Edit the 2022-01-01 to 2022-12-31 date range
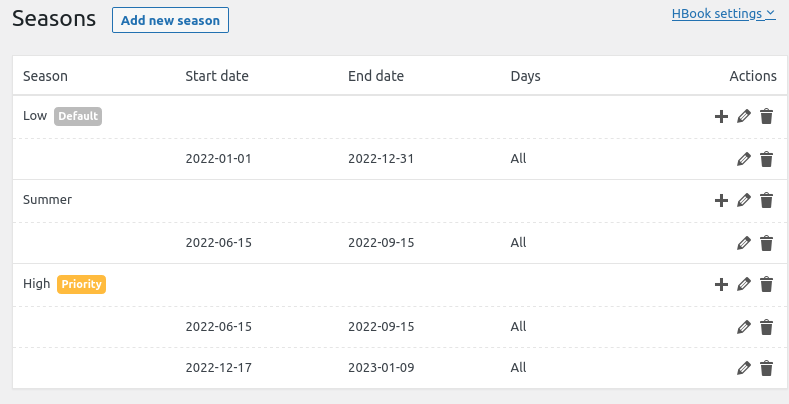The image size is (789, 404). pos(743,158)
